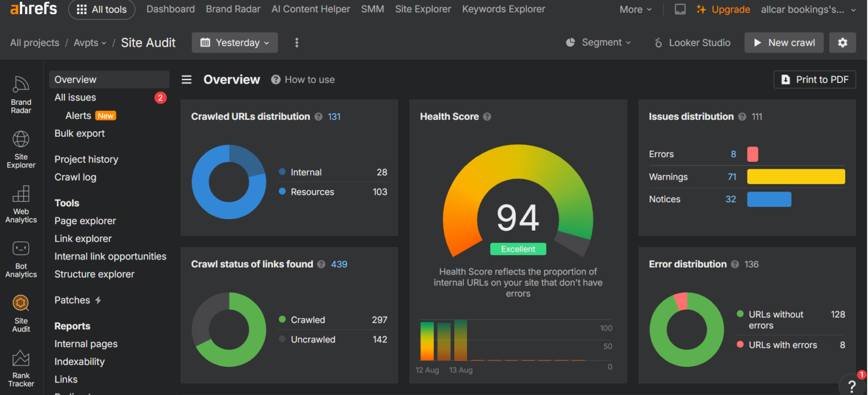Screen dimensions: 868x395
Task: Click the info icon beside Issues distribution
Action: tap(742, 117)
